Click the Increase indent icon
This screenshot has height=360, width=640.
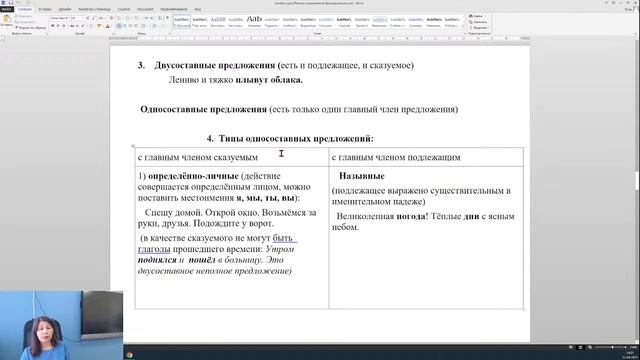152,18
